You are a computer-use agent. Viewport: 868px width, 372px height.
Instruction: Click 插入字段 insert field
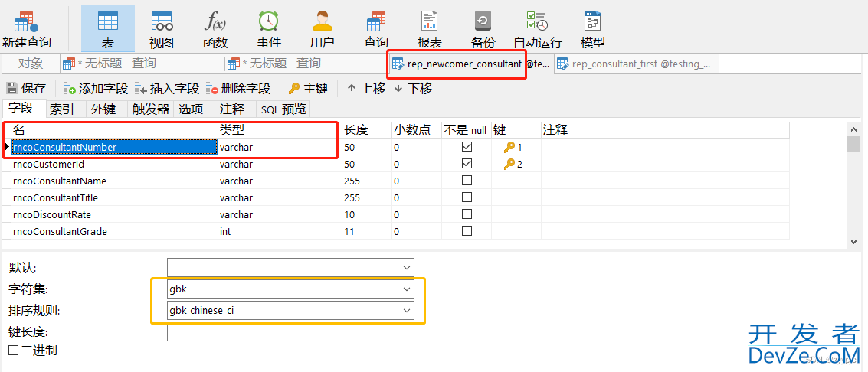click(x=166, y=89)
